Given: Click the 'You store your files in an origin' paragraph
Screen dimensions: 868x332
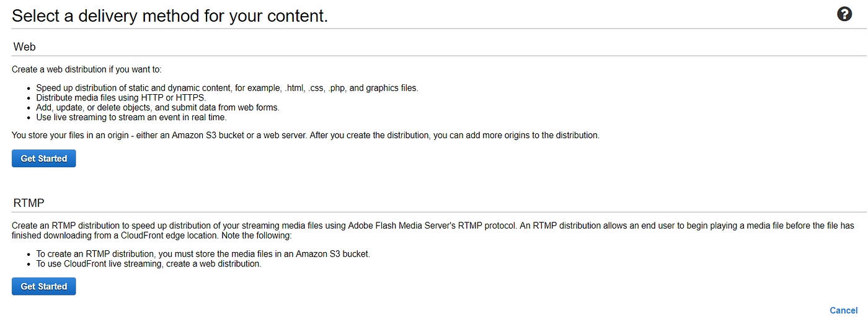Looking at the screenshot, I should (x=305, y=135).
